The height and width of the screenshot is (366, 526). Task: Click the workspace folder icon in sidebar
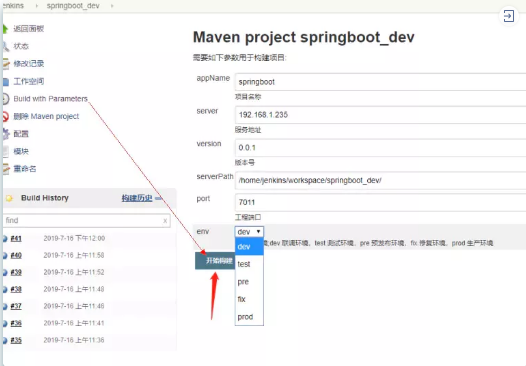(x=5, y=82)
